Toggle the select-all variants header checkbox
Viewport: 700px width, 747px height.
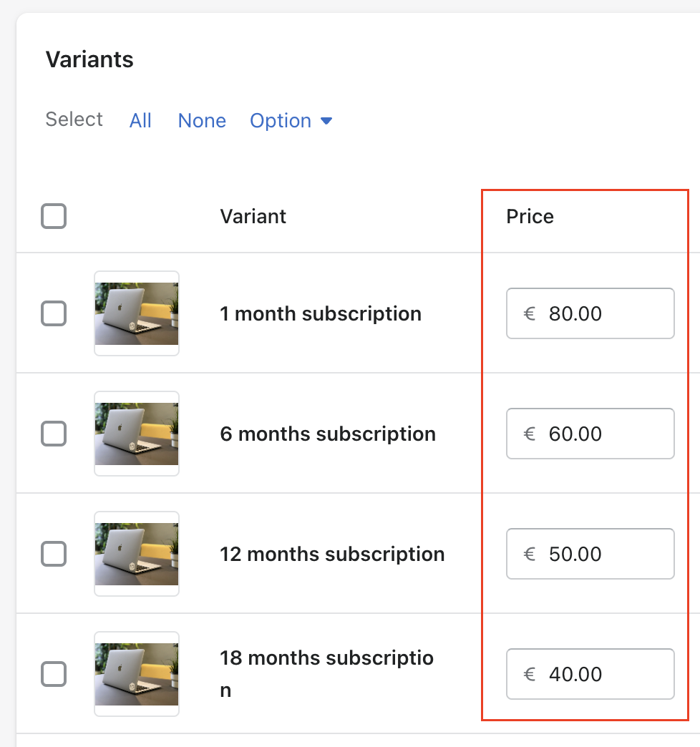pos(54,216)
